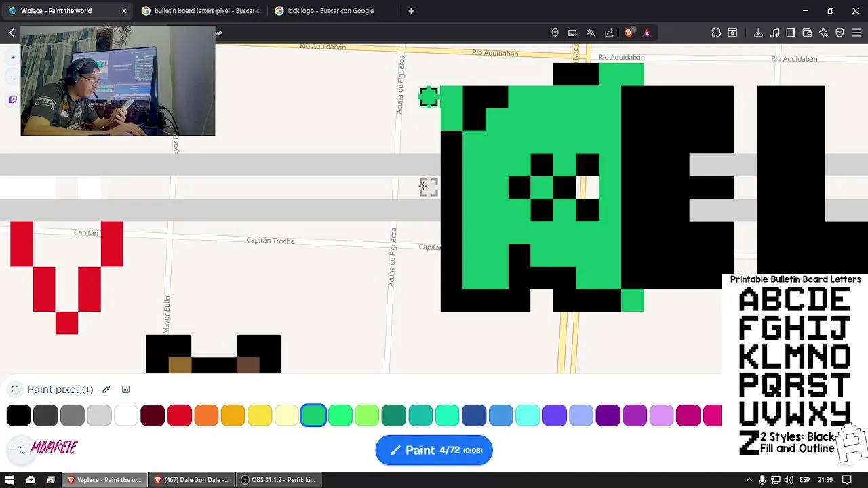
Task: Click the 21:39 taskbar clock
Action: tap(825, 480)
